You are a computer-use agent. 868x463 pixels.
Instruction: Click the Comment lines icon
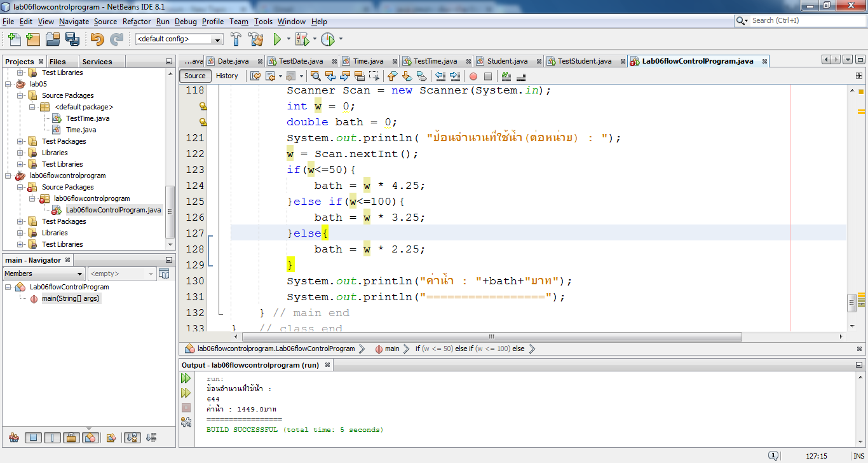point(506,76)
